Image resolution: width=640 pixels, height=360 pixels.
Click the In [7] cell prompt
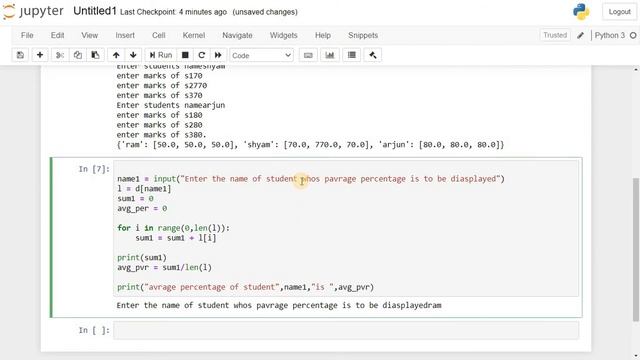(x=94, y=169)
